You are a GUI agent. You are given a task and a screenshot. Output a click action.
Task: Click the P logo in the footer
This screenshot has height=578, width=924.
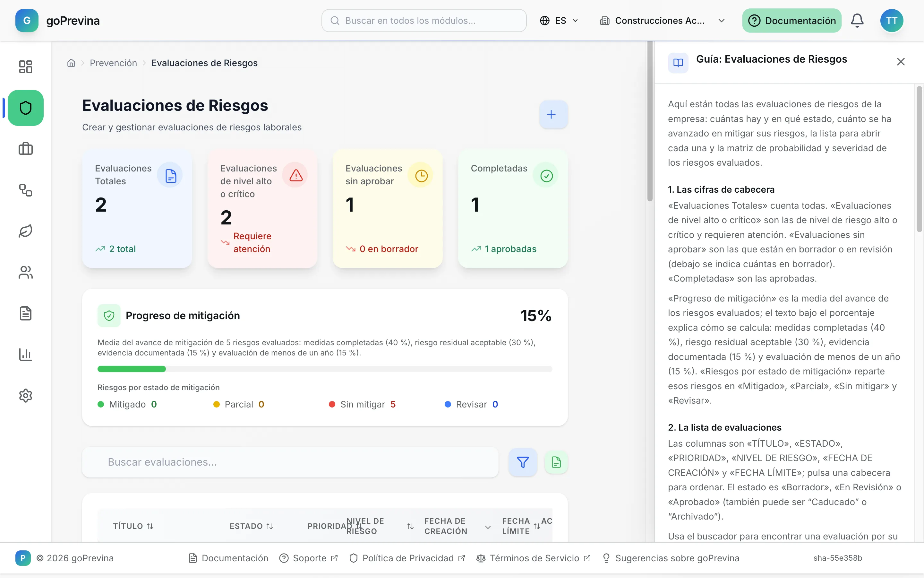click(x=23, y=558)
